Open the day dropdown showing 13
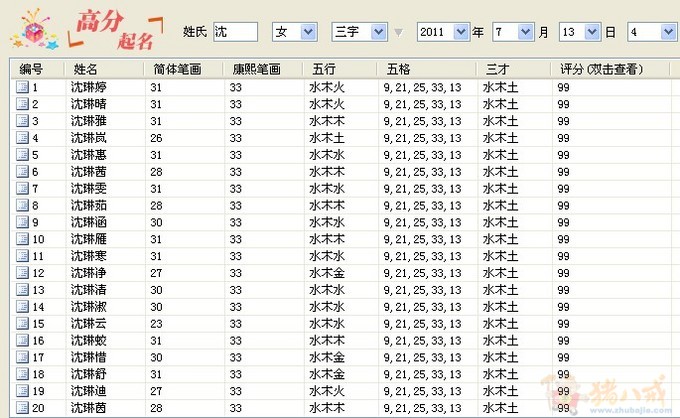 (580, 32)
